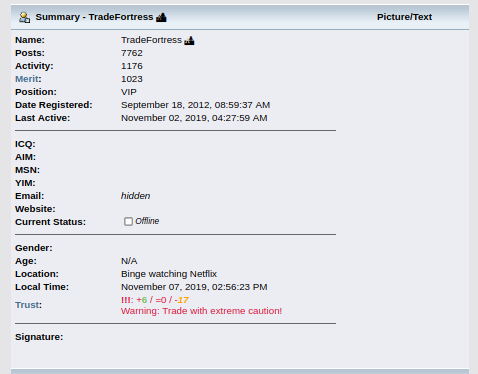Click the post count 7762

click(x=132, y=53)
